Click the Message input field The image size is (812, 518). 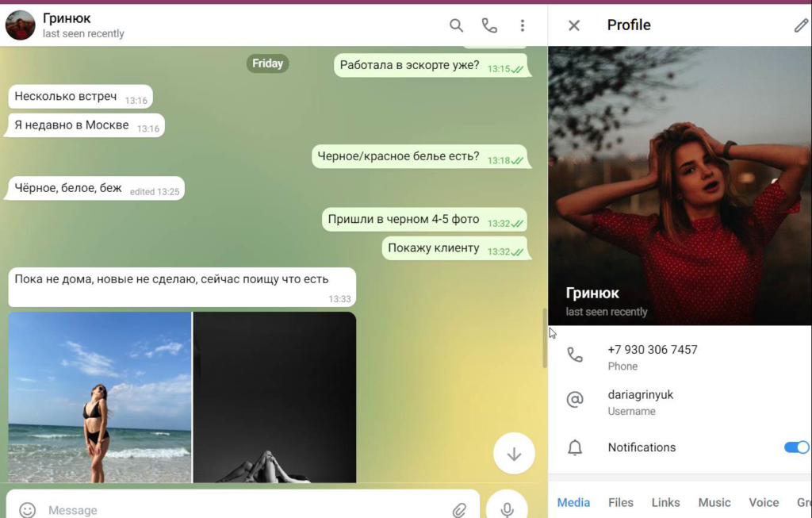[238, 509]
